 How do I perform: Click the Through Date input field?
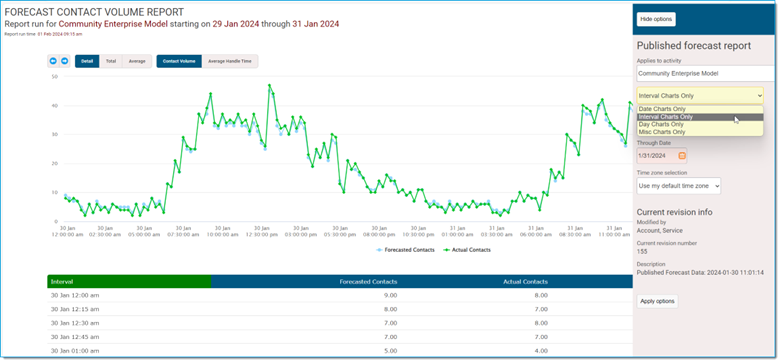pyautogui.click(x=662, y=156)
